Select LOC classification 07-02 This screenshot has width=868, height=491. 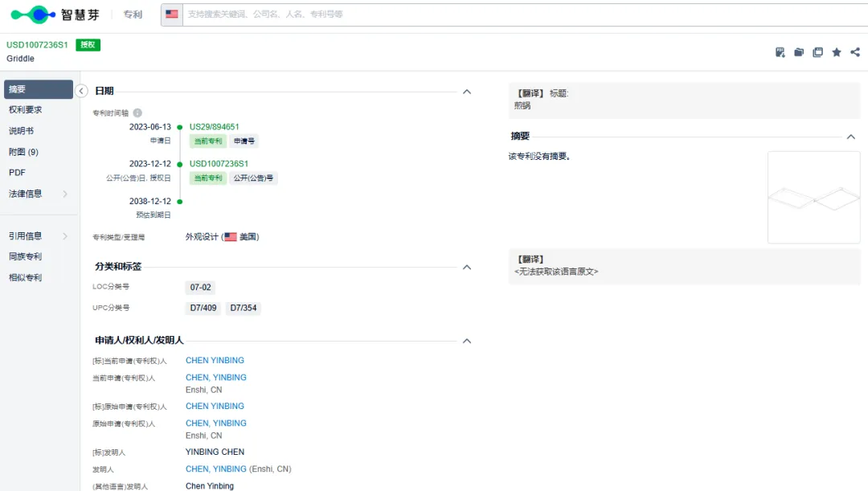(200, 288)
